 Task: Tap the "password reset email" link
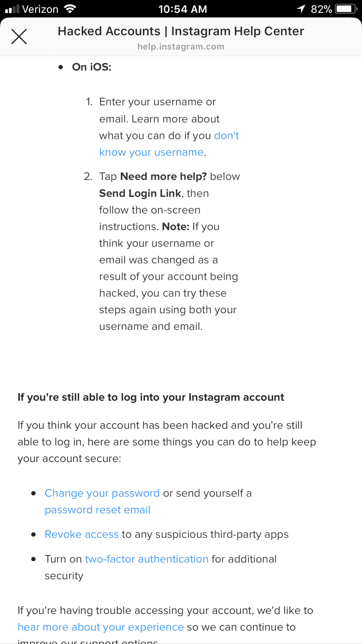(x=97, y=510)
